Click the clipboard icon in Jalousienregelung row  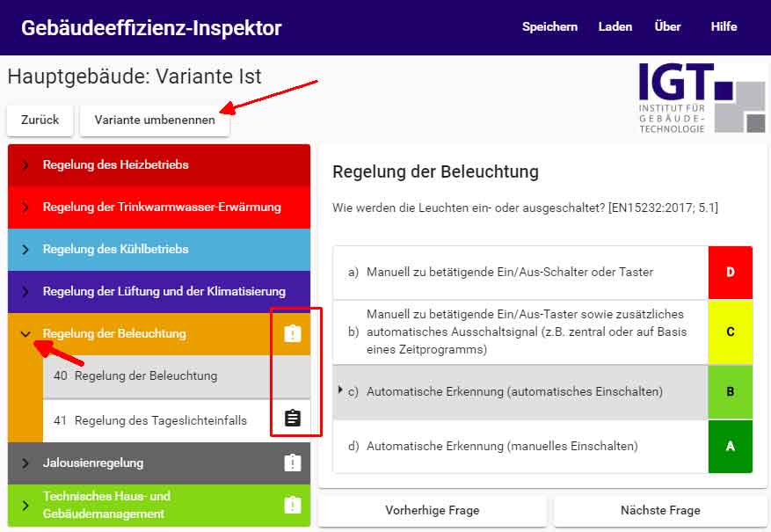tap(293, 463)
